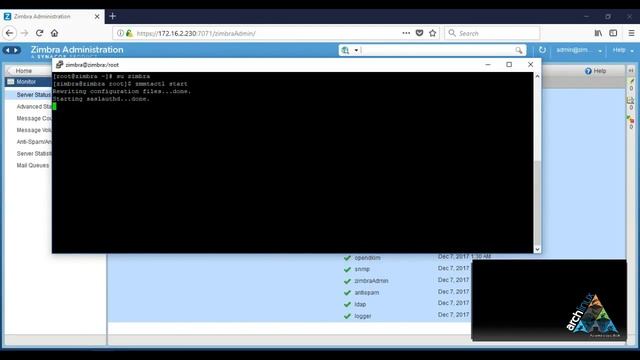Image resolution: width=640 pixels, height=360 pixels.
Task: Select the Zimbra Administration browser tab
Action: click(x=52, y=16)
